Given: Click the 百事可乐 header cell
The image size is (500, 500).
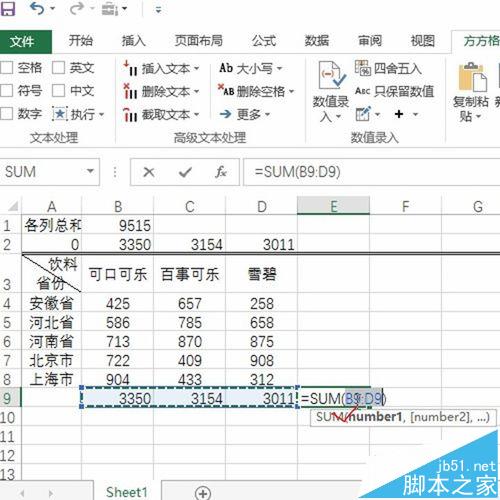Looking at the screenshot, I should (189, 274).
